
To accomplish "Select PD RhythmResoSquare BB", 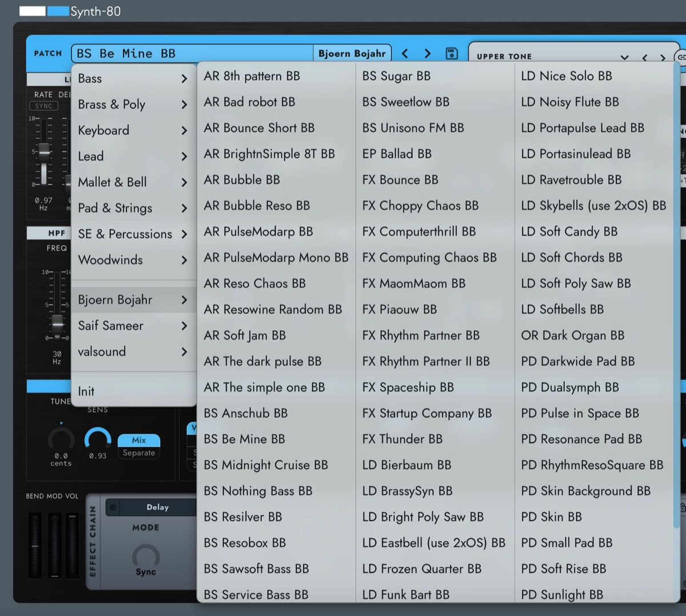I will [x=593, y=465].
